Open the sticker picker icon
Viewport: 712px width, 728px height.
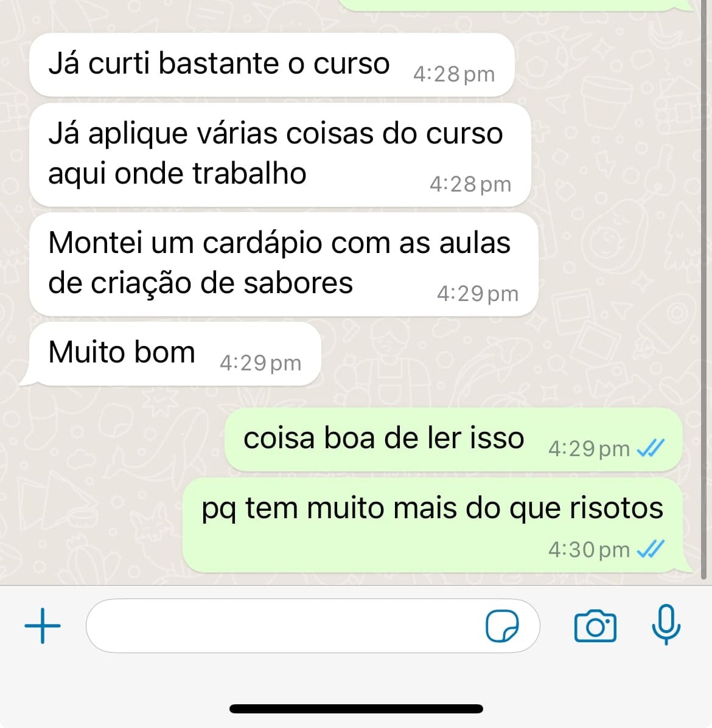pos(502,626)
